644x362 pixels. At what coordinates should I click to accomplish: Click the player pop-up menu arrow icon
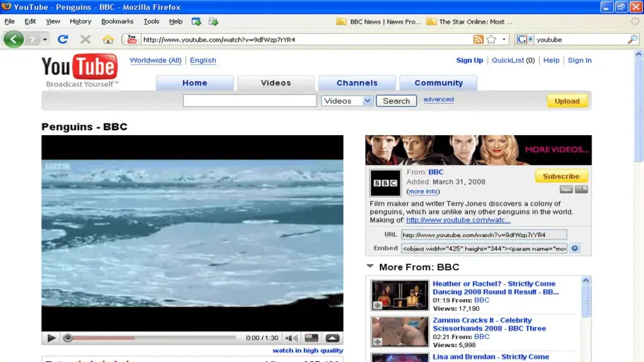click(332, 338)
